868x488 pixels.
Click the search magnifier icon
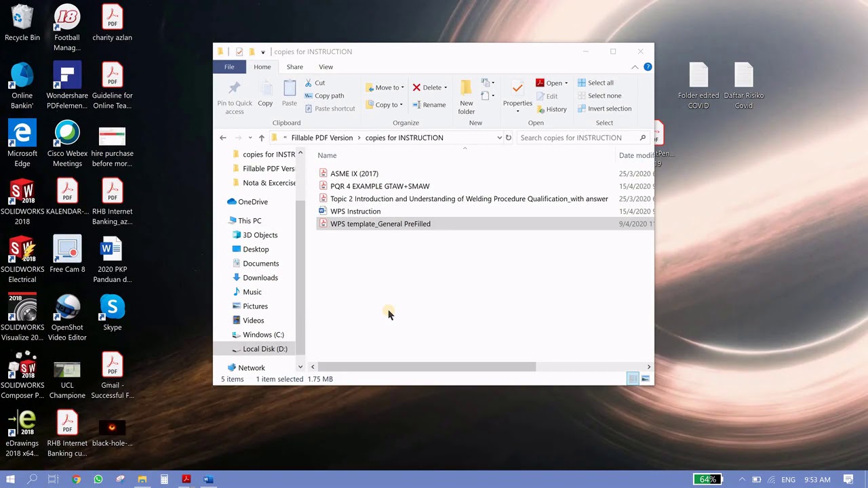(643, 138)
